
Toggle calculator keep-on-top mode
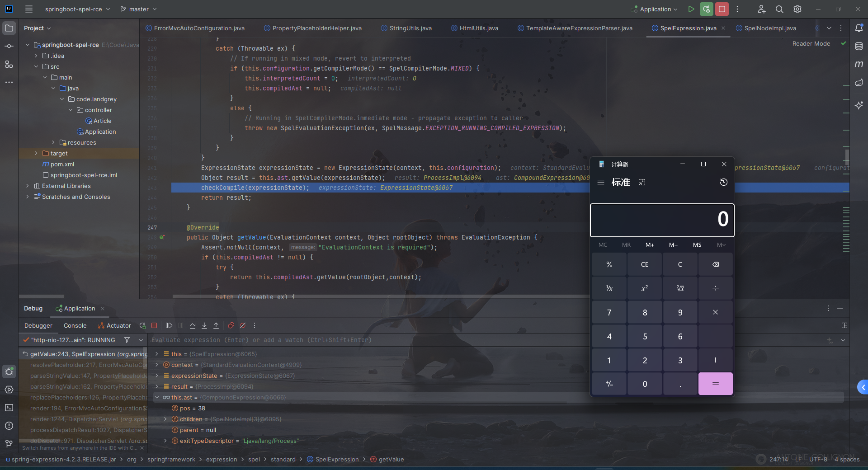coord(642,182)
